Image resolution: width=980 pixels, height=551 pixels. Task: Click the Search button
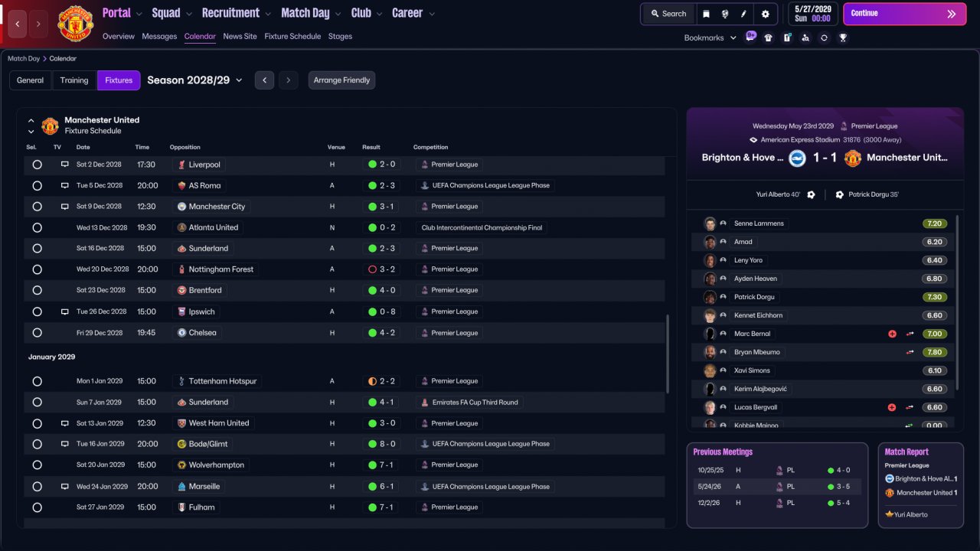(x=668, y=14)
